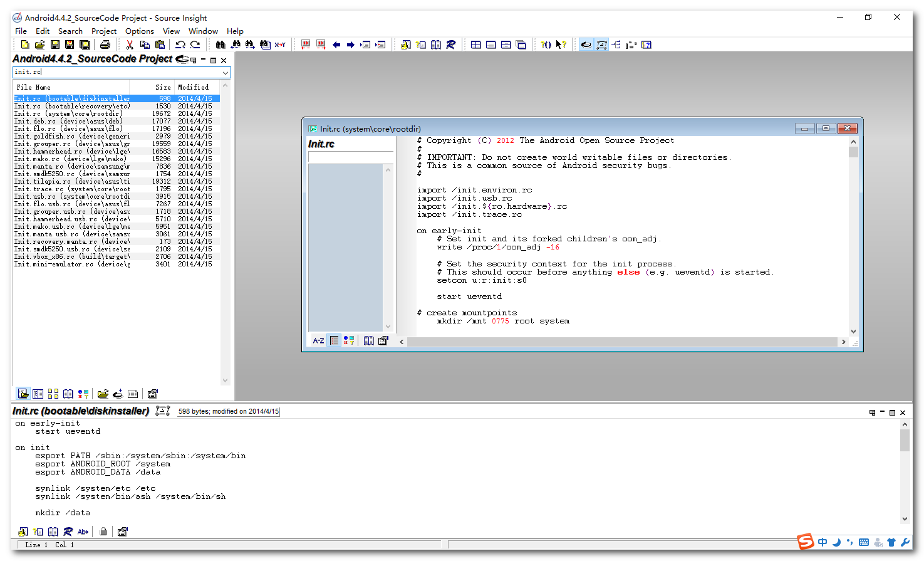This screenshot has width=924, height=561.
Task: Click the Size column header
Action: pos(152,87)
